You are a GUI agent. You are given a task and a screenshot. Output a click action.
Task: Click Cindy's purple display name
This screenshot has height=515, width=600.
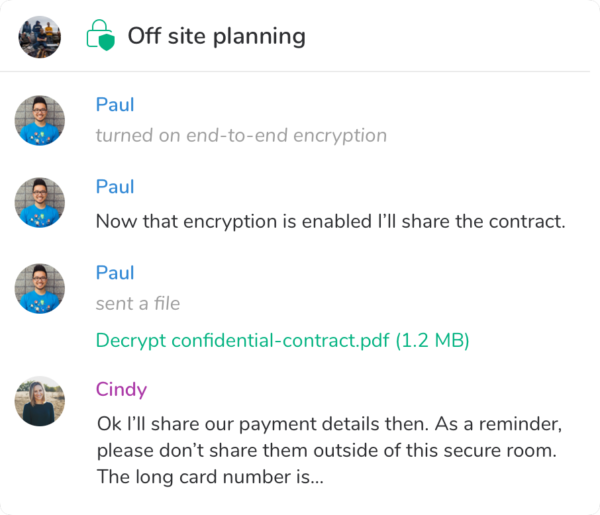click(x=121, y=390)
